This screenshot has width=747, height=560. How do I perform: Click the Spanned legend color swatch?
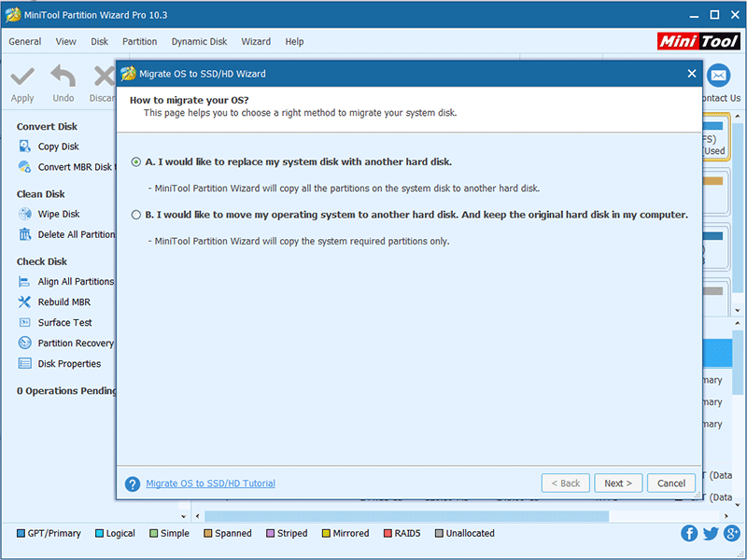pos(207,533)
